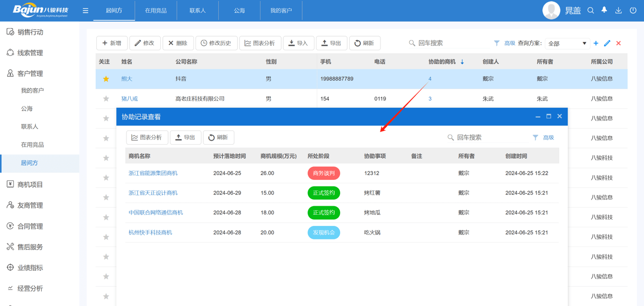Expand 经营分析 sidebar section
644x306 pixels.
point(30,288)
